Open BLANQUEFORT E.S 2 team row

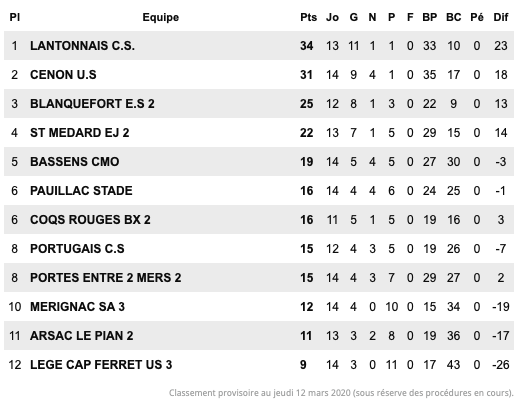point(259,104)
